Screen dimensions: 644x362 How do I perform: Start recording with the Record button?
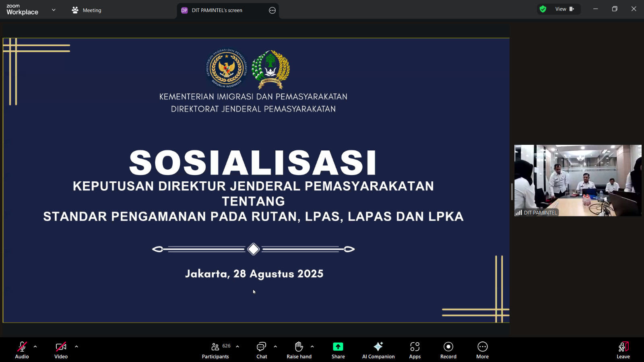pos(448,350)
